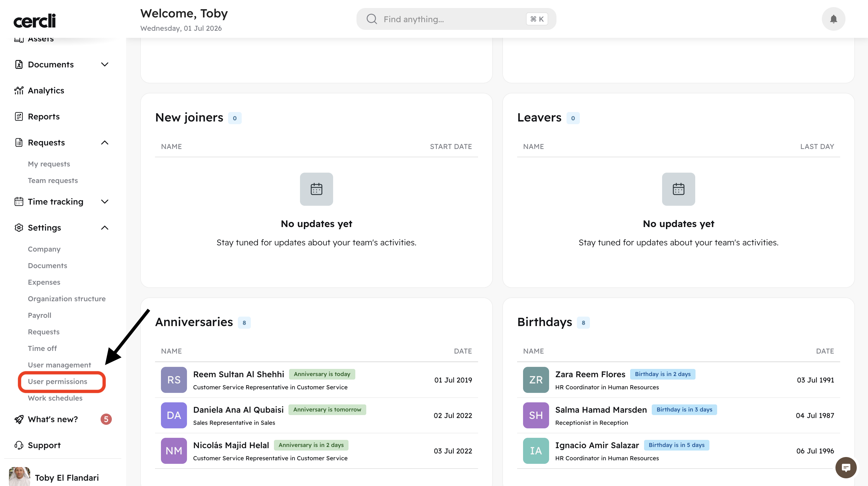The image size is (868, 486).
Task: Click the Birthdays count badge
Action: 583,322
